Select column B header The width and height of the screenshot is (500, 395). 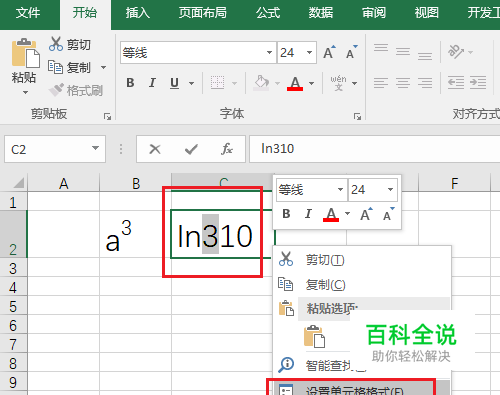pos(136,183)
